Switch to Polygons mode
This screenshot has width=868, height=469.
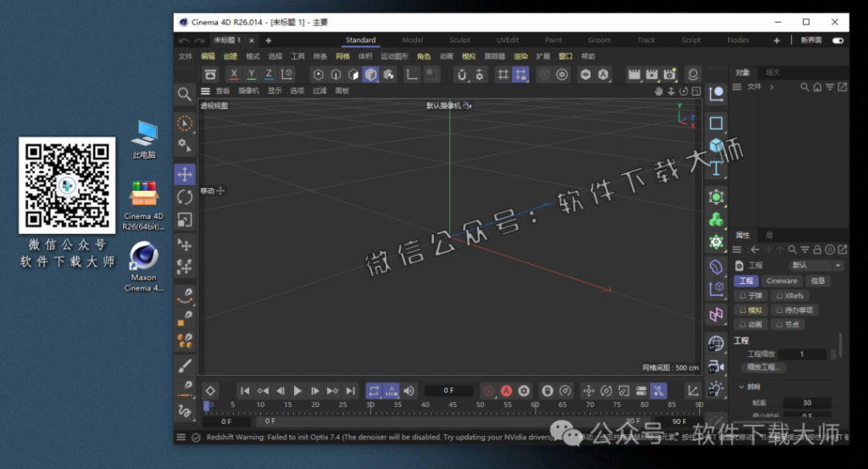[353, 74]
